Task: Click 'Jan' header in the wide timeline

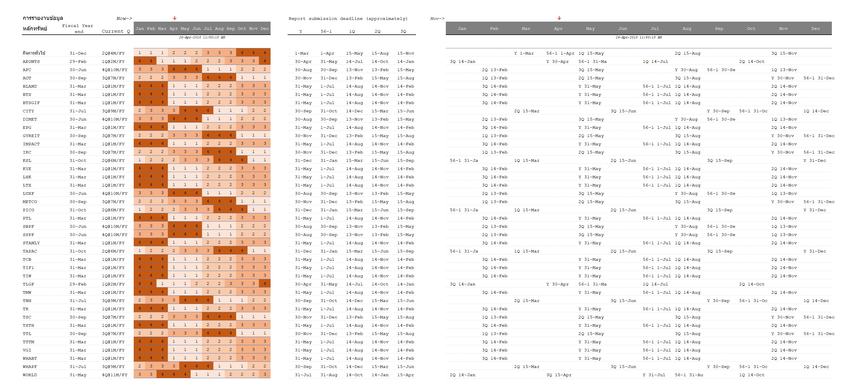Action: click(x=462, y=29)
